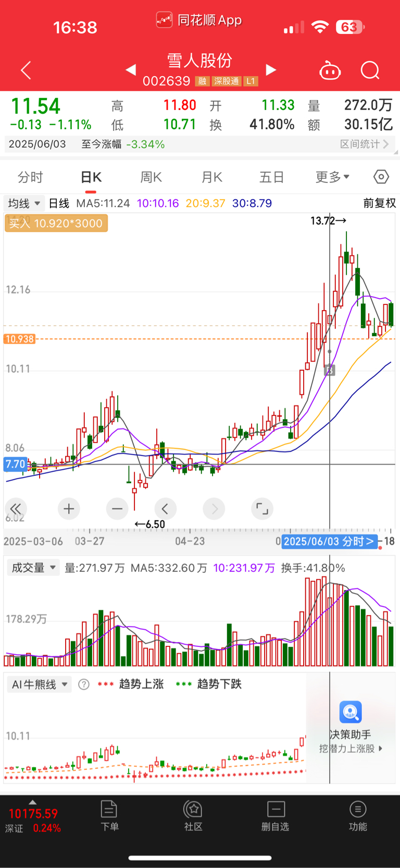Switch to 分时 tab
The width and height of the screenshot is (400, 868).
[30, 177]
